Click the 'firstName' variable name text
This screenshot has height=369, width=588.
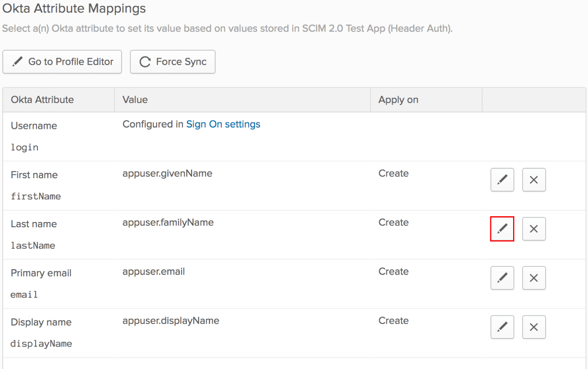pos(36,196)
